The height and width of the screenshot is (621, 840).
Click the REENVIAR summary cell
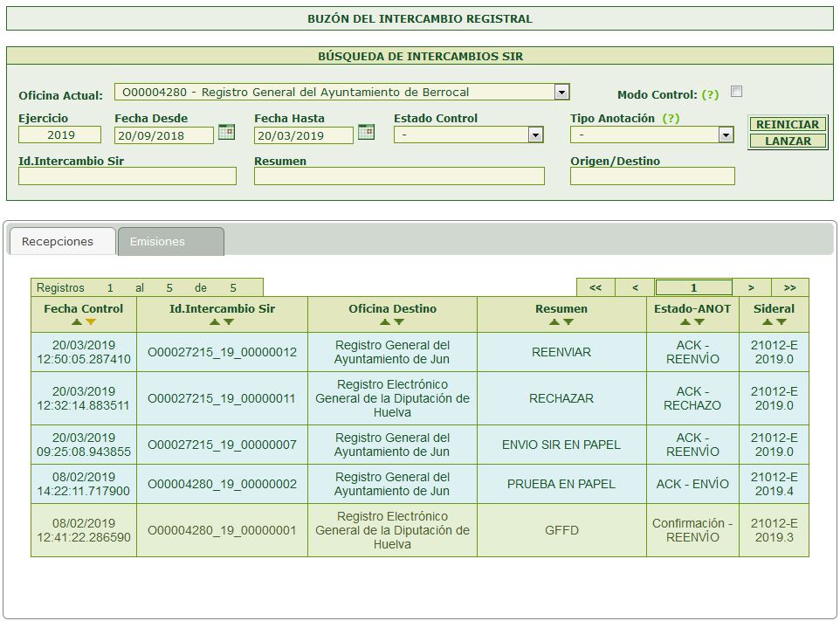pyautogui.click(x=561, y=352)
